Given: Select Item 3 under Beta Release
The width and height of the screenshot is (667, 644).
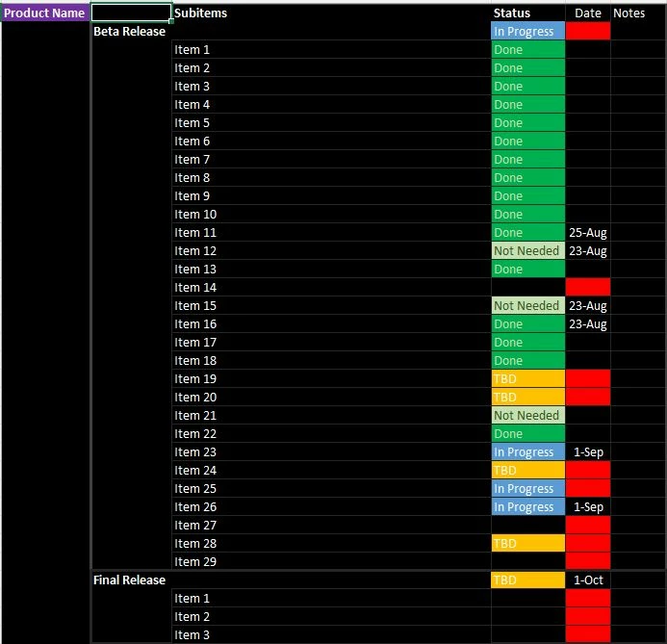Looking at the screenshot, I should point(331,87).
